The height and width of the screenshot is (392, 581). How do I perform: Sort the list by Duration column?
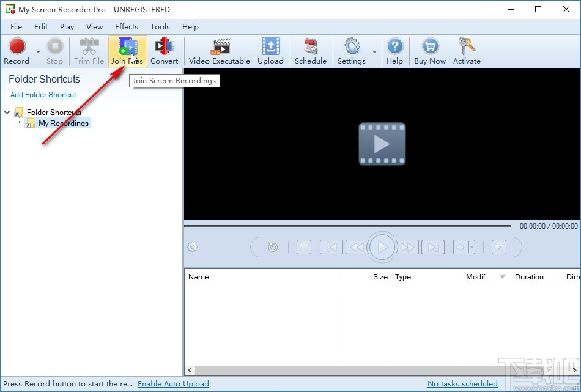pyautogui.click(x=535, y=277)
